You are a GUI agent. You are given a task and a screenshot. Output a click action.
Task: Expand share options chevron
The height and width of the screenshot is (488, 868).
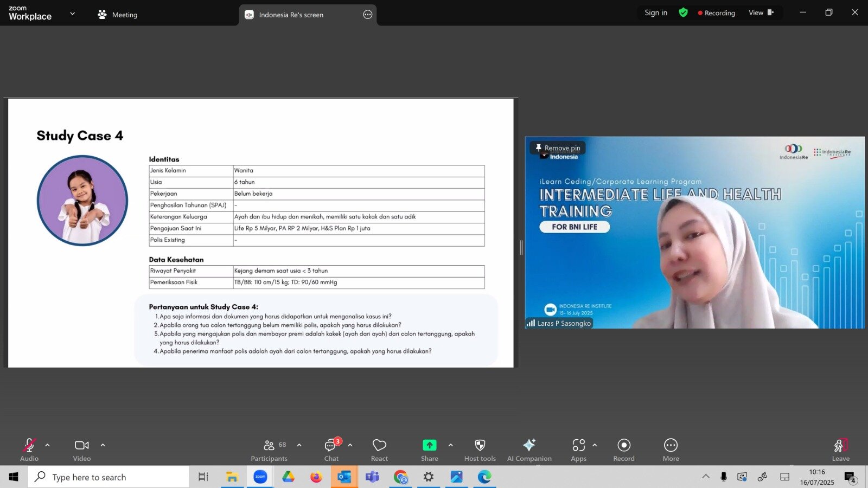(450, 445)
